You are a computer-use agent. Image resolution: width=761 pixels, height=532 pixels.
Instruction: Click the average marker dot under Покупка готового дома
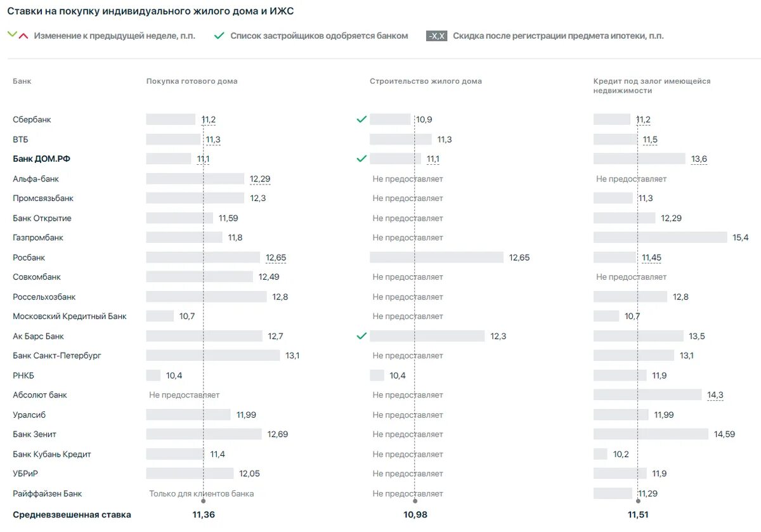pyautogui.click(x=203, y=502)
